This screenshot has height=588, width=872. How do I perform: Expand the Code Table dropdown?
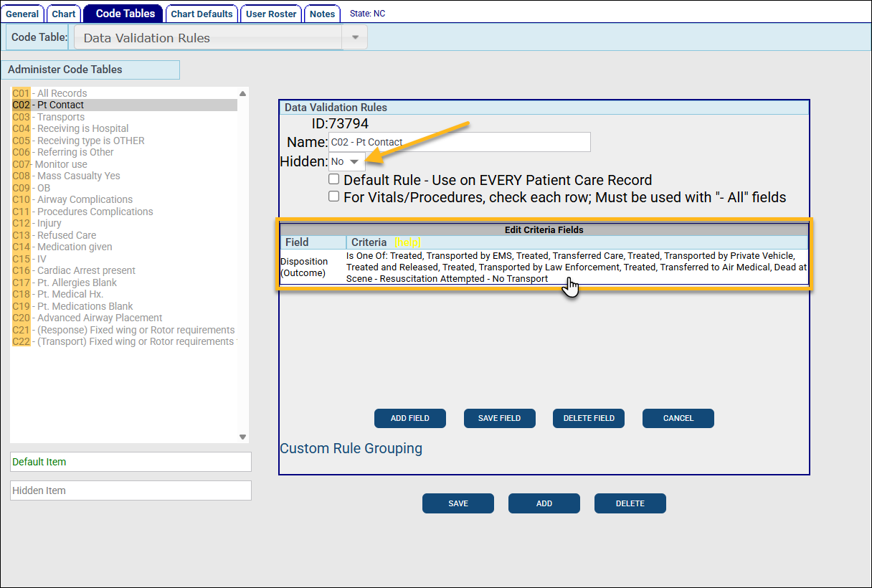click(x=354, y=37)
